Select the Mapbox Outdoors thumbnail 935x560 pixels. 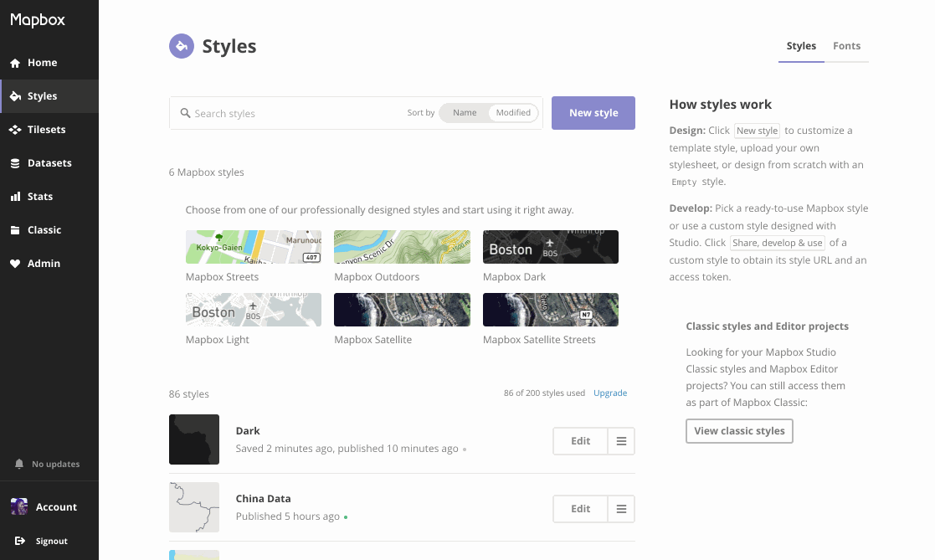click(402, 247)
